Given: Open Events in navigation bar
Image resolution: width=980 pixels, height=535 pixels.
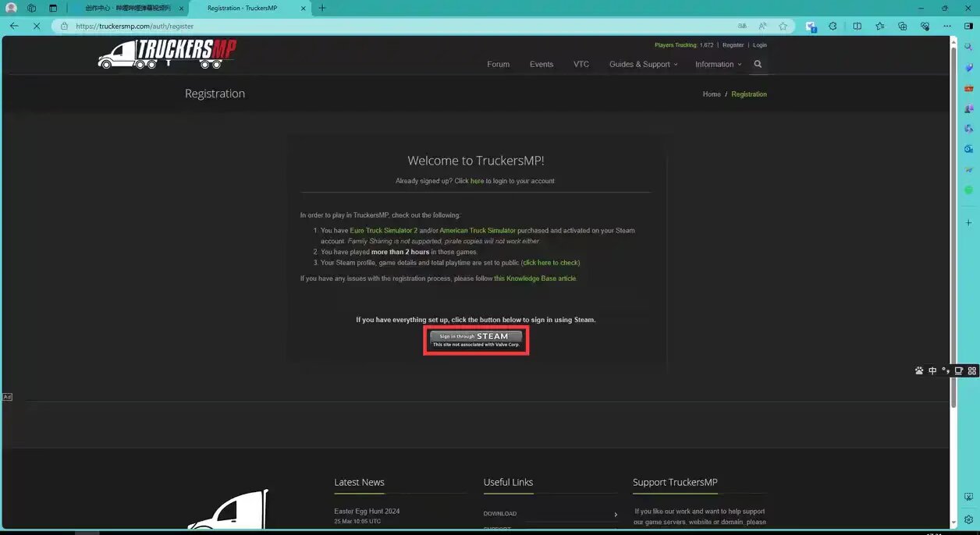Looking at the screenshot, I should (541, 64).
